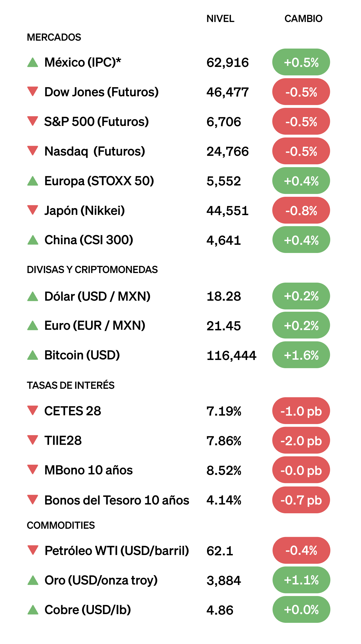Click the green up triangle beside Dólar (USD / MXN)
Viewport: 361px width, 644px height.
pyautogui.click(x=33, y=296)
